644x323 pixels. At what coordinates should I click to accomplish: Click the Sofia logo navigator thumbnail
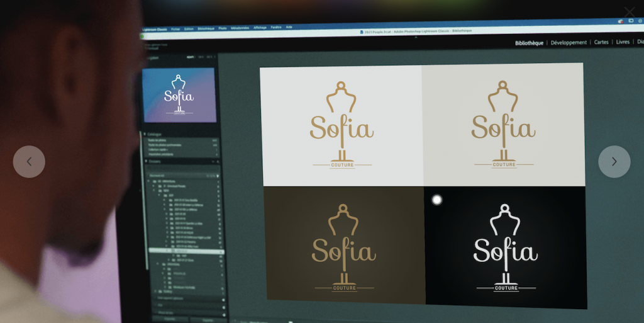click(179, 95)
